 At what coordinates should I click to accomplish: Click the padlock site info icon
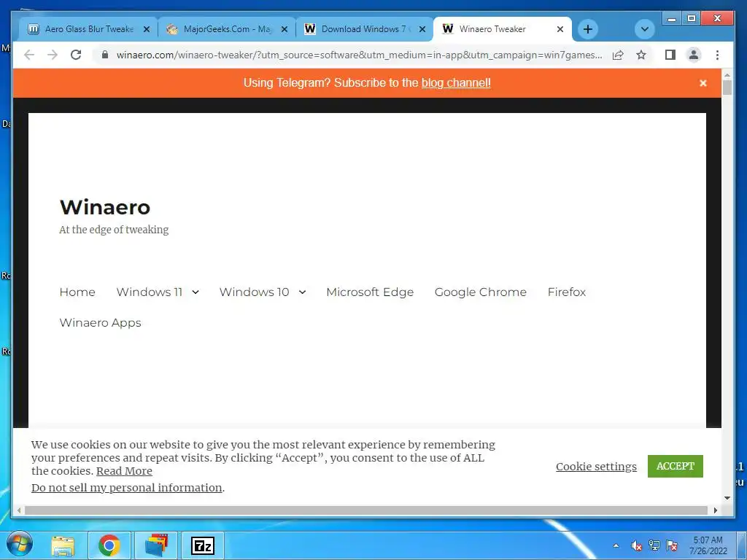(x=105, y=55)
